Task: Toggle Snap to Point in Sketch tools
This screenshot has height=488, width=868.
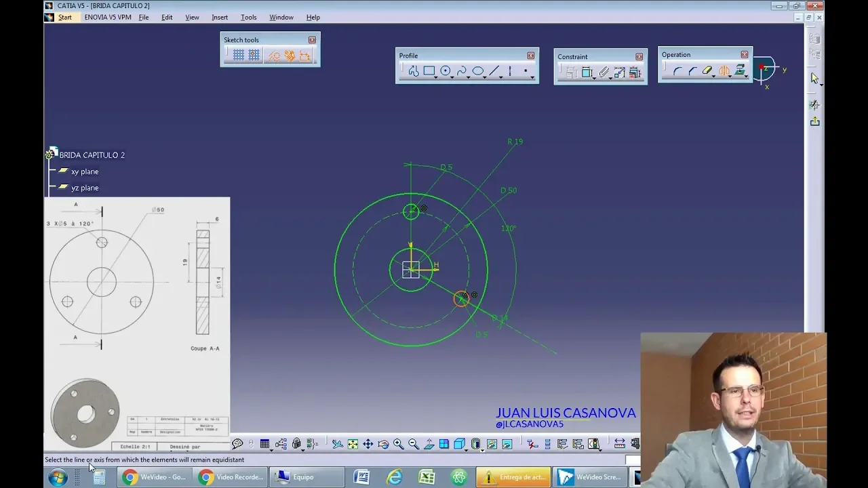Action: coord(254,56)
